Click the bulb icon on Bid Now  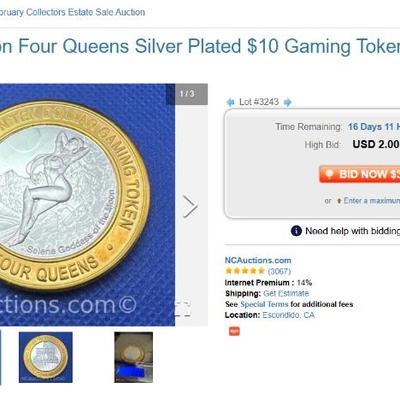pyautogui.click(x=329, y=174)
